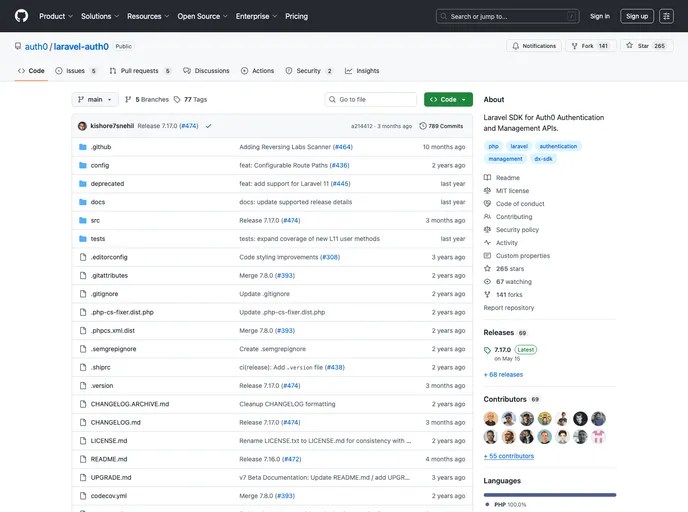
Task: Click the PHP language bar
Action: 550,495
